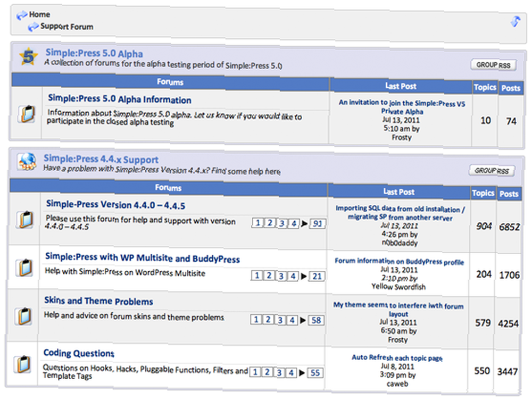This screenshot has height=400, width=532.
Task: Click author name 'caweb' in last post
Action: 397,384
